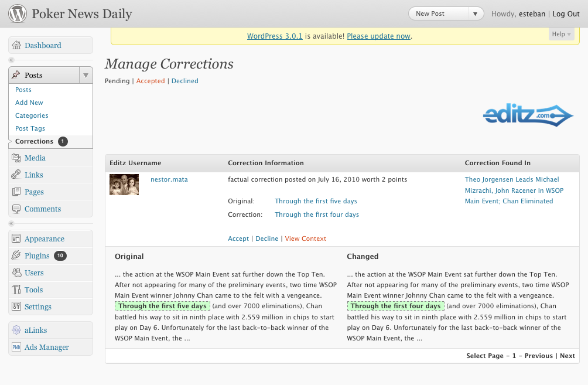Select the Media icon in sidebar
The width and height of the screenshot is (588, 385).
click(x=16, y=158)
